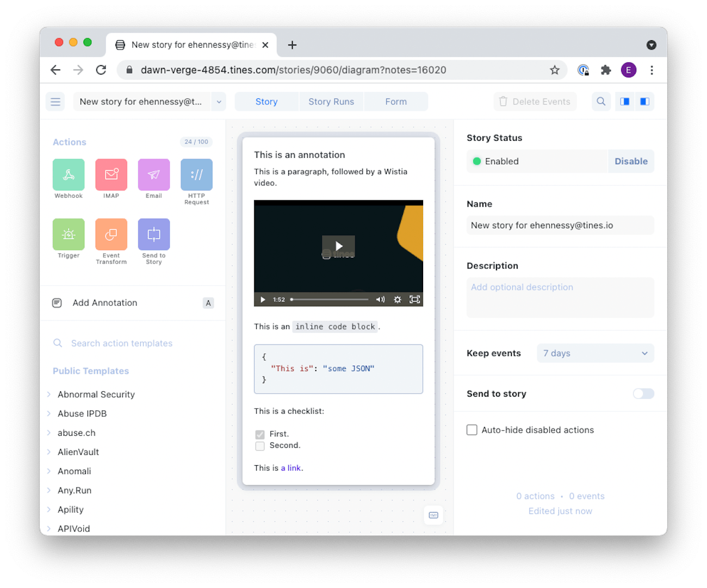Viewport: 707px width, 588px height.
Task: Select the Webhook action icon
Action: click(x=69, y=174)
